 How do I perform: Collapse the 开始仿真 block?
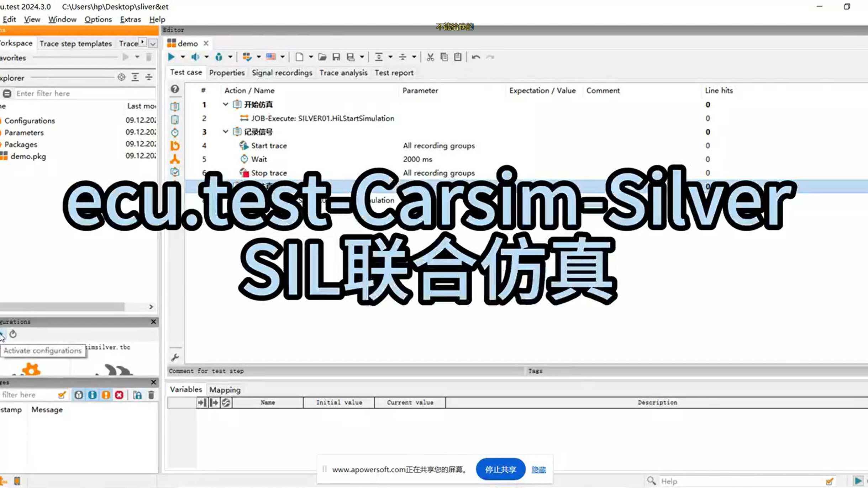pos(225,104)
